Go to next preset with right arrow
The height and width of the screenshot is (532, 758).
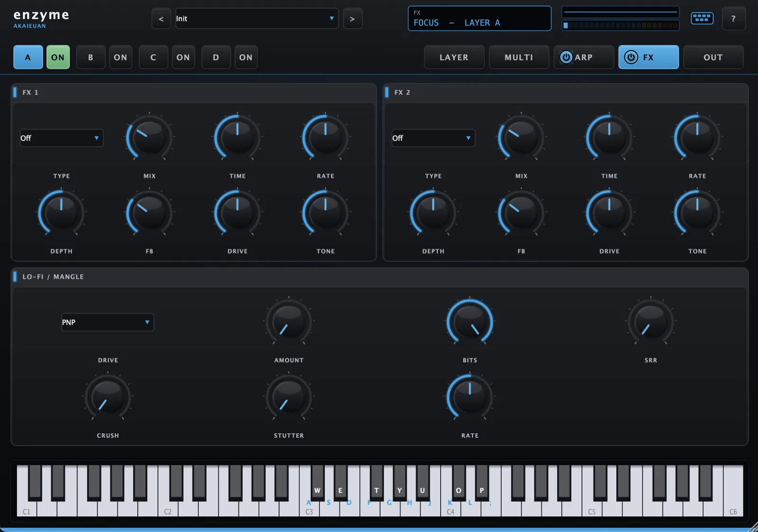coord(352,19)
